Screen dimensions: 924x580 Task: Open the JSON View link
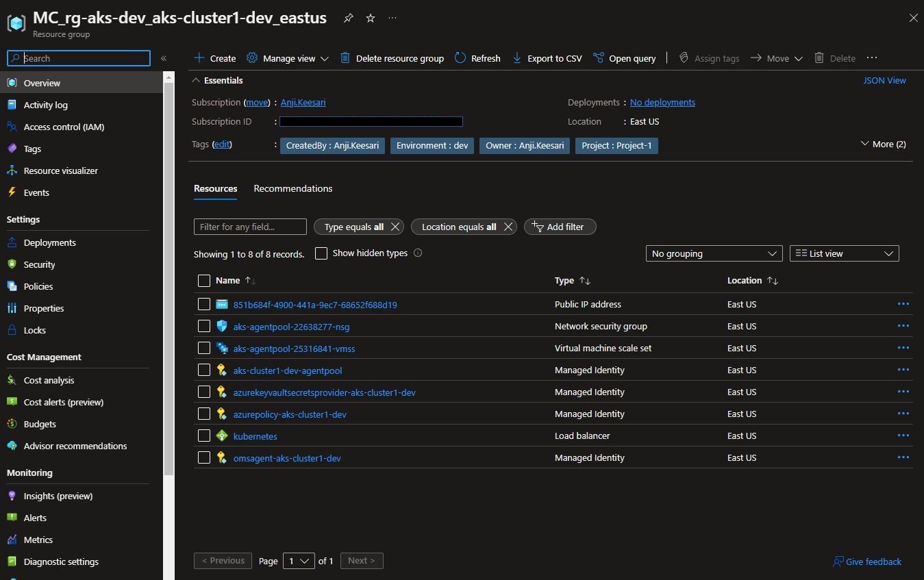click(884, 80)
